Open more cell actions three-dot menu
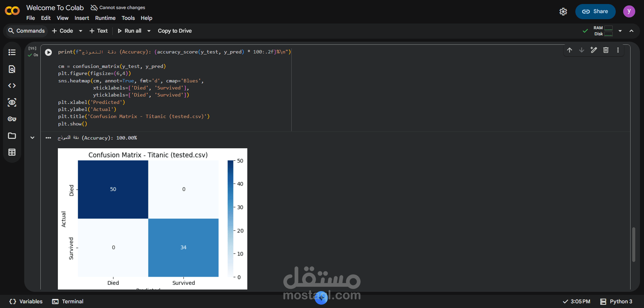The width and height of the screenshot is (644, 308). coord(618,50)
